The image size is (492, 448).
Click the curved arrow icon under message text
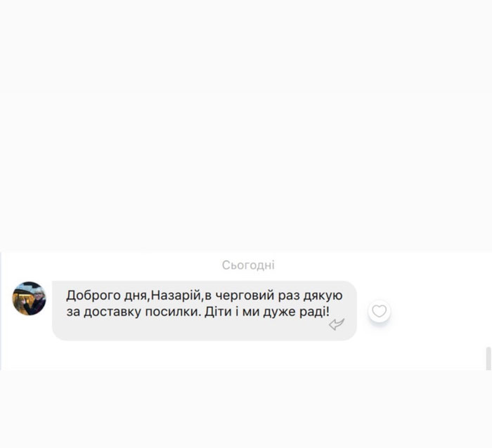coord(337,324)
